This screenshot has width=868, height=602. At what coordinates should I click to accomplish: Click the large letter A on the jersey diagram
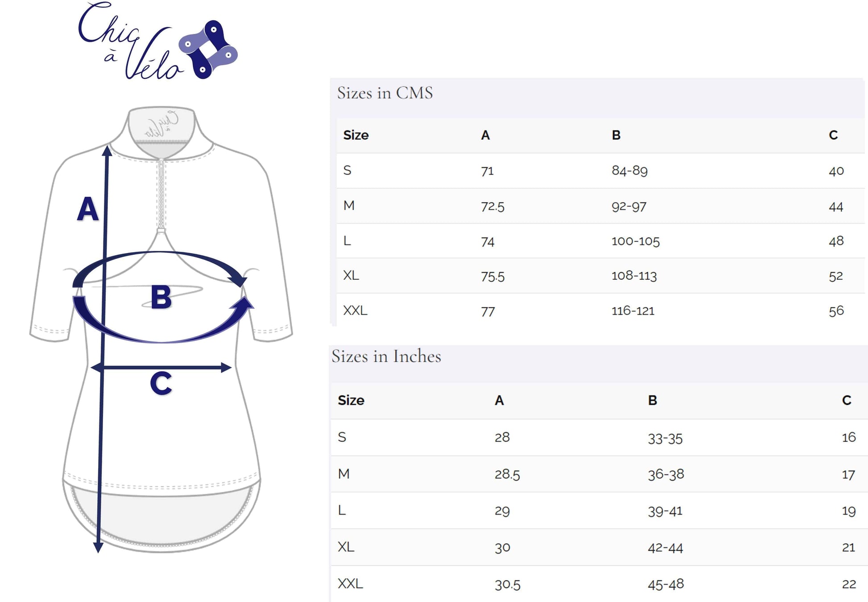click(88, 209)
